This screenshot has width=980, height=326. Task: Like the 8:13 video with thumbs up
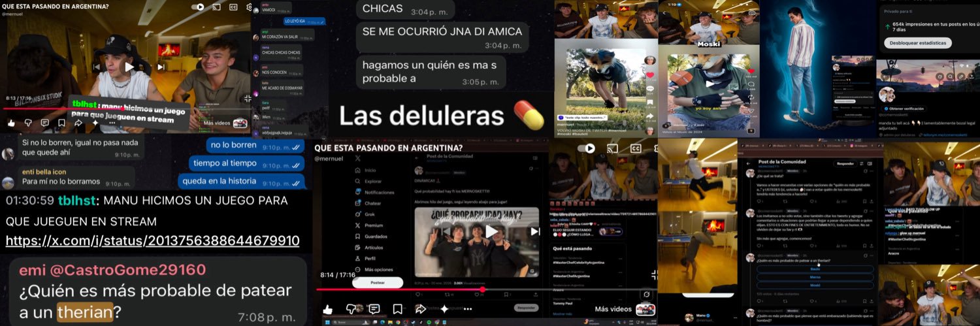(11, 123)
